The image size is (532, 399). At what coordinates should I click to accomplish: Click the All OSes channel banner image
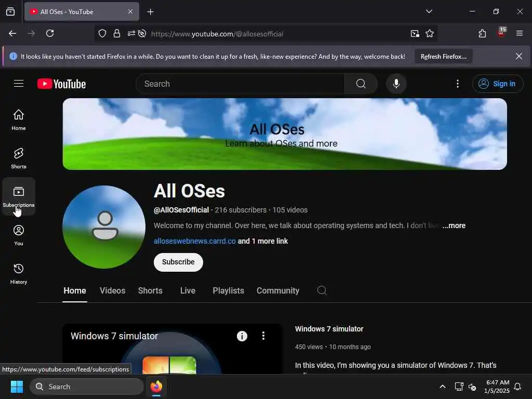[x=285, y=134]
